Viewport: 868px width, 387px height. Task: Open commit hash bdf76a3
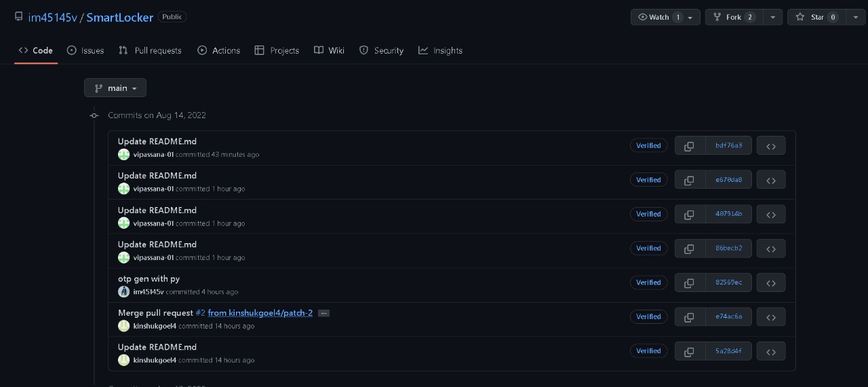click(728, 145)
